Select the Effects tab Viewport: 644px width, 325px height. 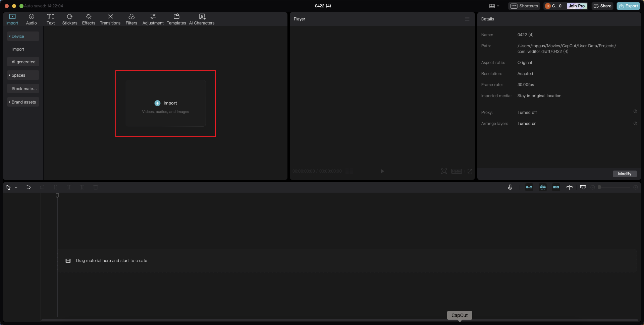(x=89, y=19)
